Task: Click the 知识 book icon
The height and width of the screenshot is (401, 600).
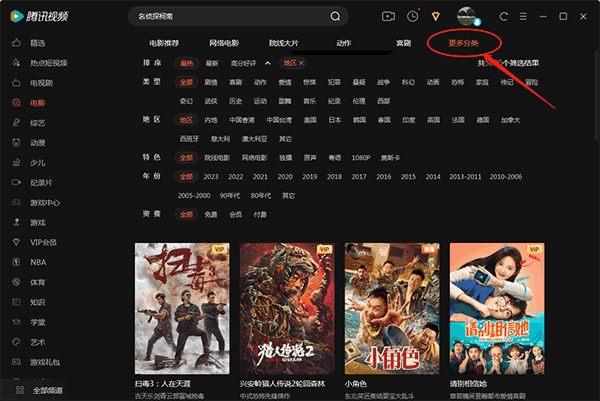Action: (16, 302)
